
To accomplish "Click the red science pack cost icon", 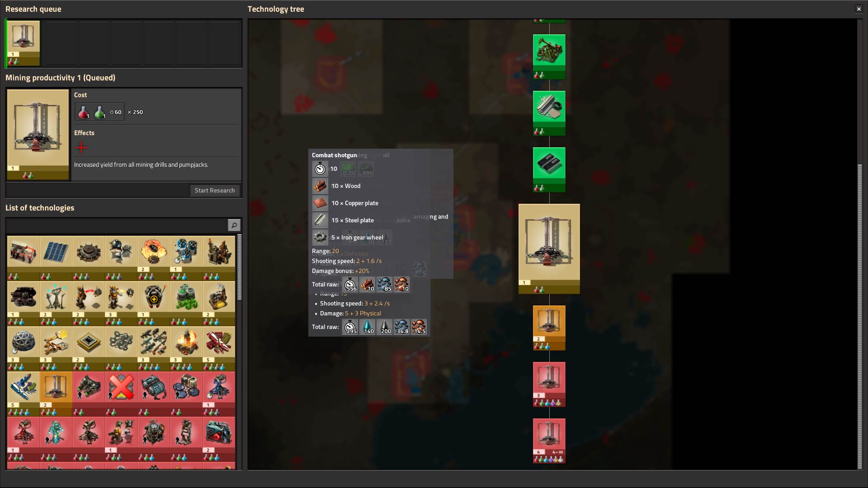I will [83, 112].
